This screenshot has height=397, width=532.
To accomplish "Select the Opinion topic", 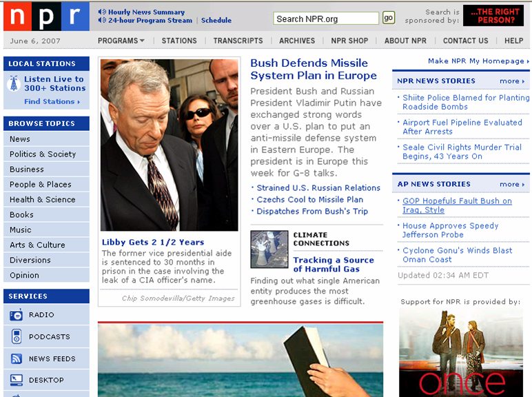I will click(46, 275).
